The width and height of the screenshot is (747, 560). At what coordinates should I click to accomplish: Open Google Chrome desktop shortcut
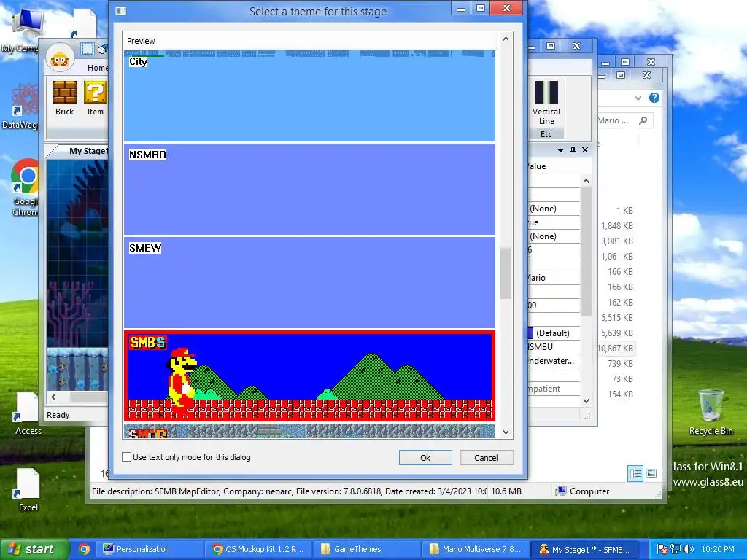(24, 187)
